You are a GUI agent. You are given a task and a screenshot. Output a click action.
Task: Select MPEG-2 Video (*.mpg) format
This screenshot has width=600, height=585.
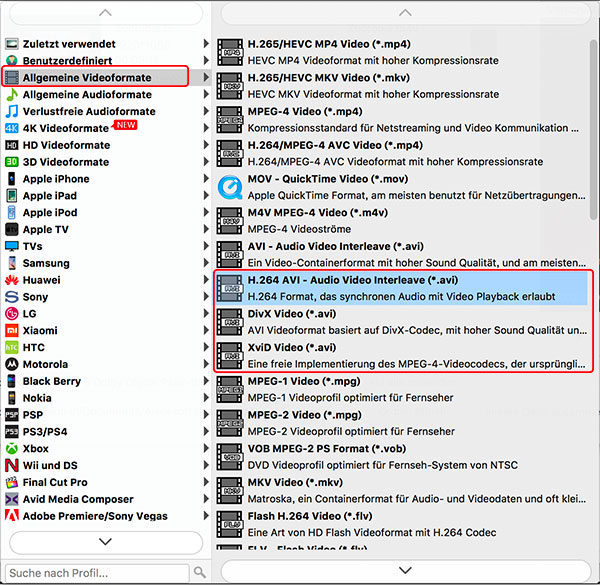(x=402, y=423)
